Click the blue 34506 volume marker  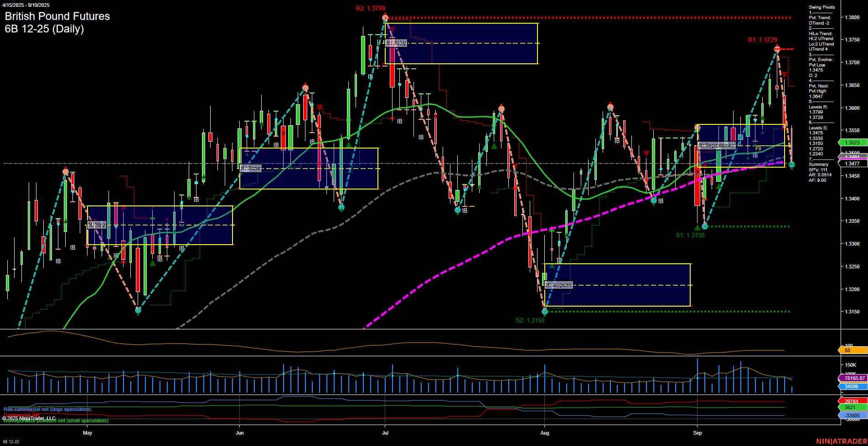click(x=852, y=386)
